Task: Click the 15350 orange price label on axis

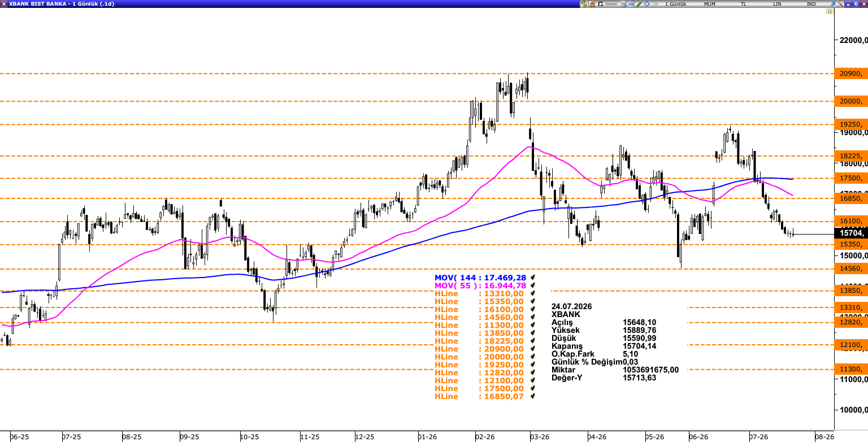Action: [850, 244]
